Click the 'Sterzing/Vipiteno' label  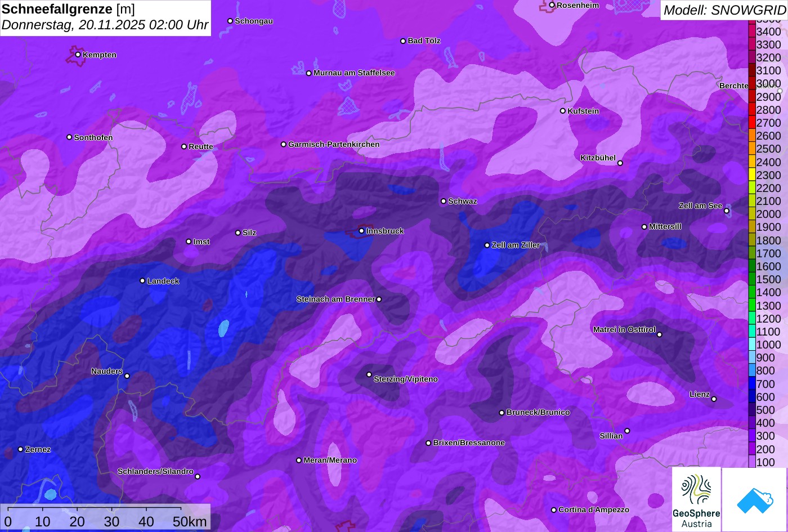tap(406, 379)
